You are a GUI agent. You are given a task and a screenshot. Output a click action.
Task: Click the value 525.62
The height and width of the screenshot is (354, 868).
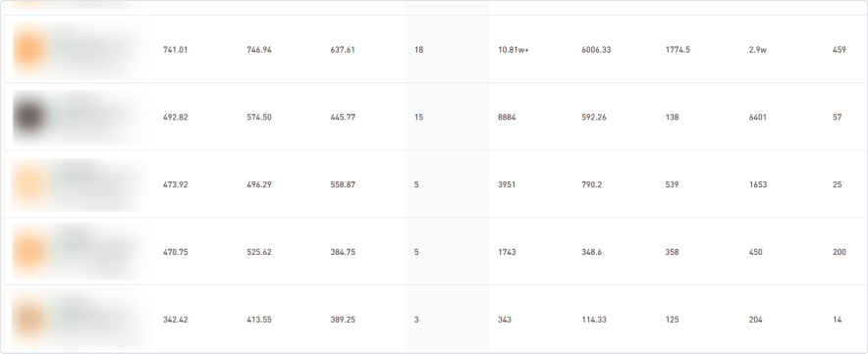(259, 252)
